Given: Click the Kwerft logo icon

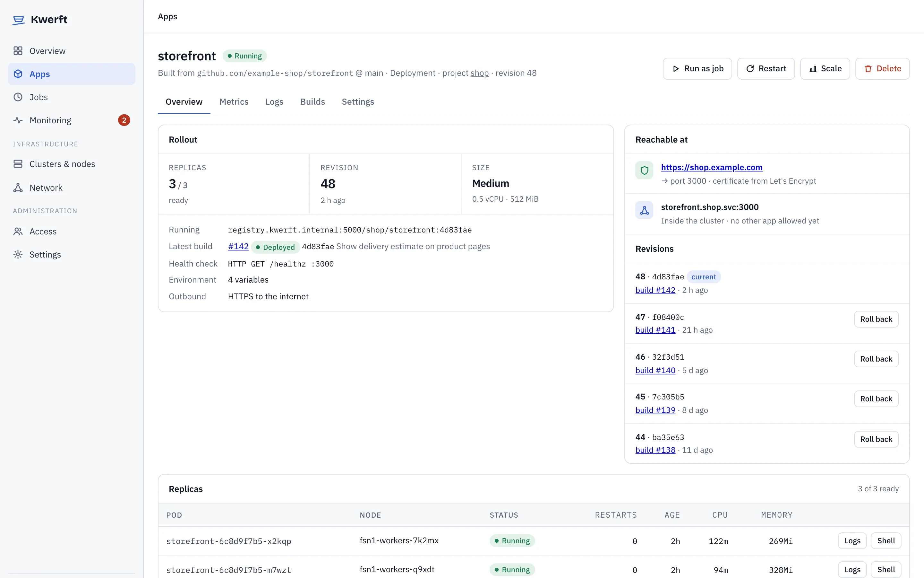Looking at the screenshot, I should point(18,20).
